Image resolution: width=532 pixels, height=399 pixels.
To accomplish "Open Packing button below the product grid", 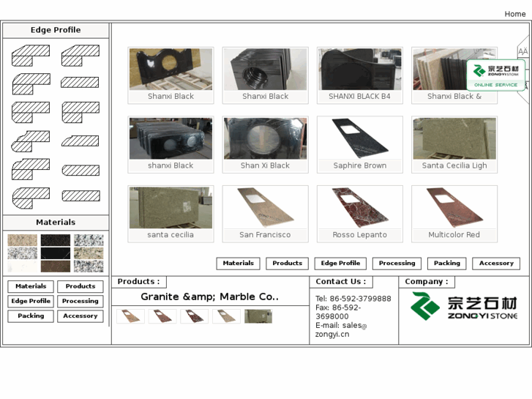I will (x=447, y=263).
